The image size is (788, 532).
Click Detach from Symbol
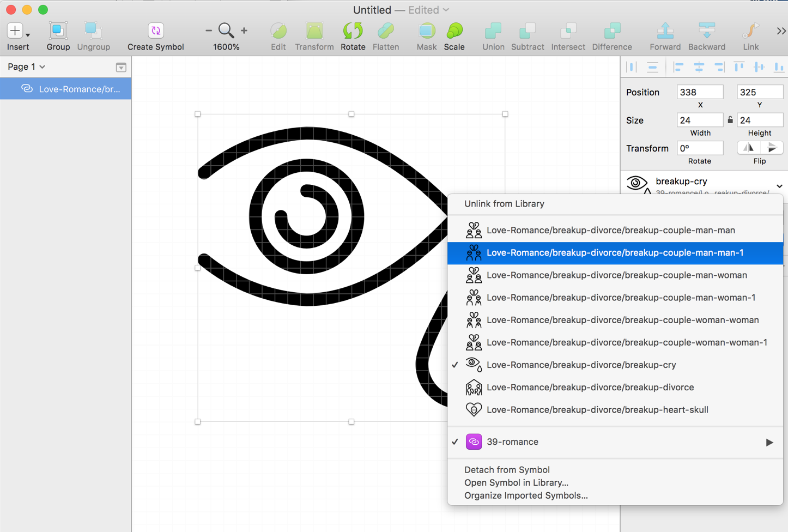coord(507,470)
